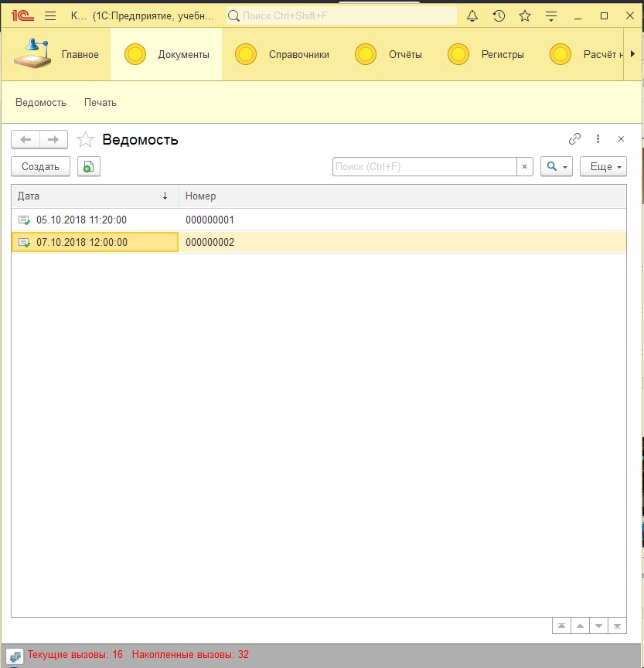
Task: Get link to Ведомость form
Action: click(x=574, y=139)
